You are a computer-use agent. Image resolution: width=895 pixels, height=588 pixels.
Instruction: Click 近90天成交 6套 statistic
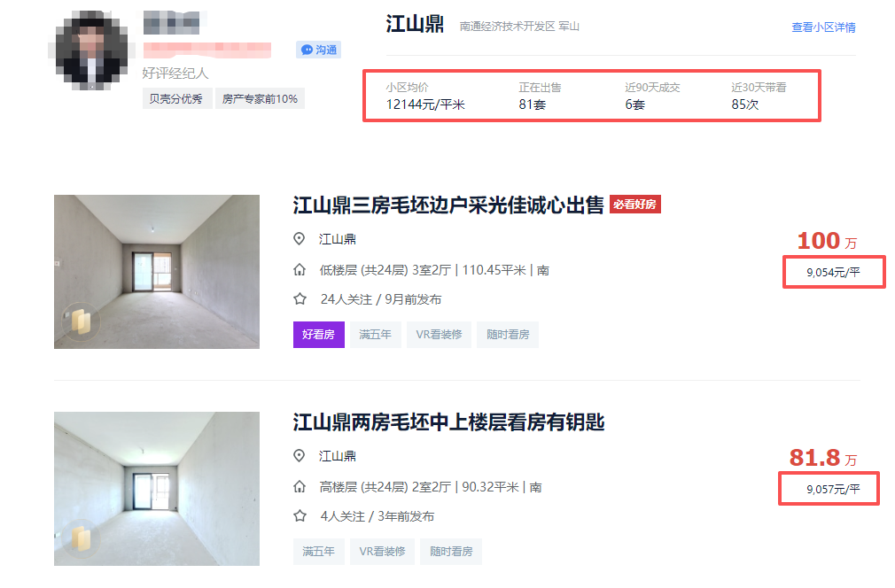[651, 97]
